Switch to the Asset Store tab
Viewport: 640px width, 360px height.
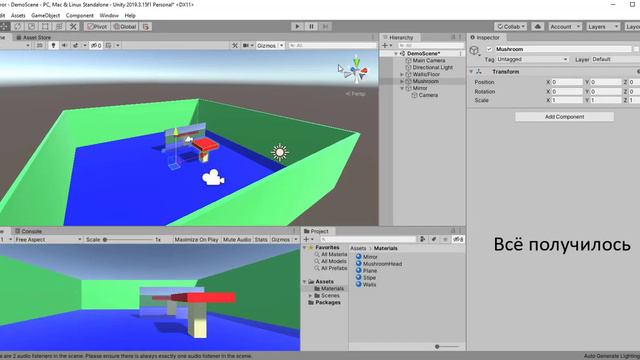coord(33,37)
